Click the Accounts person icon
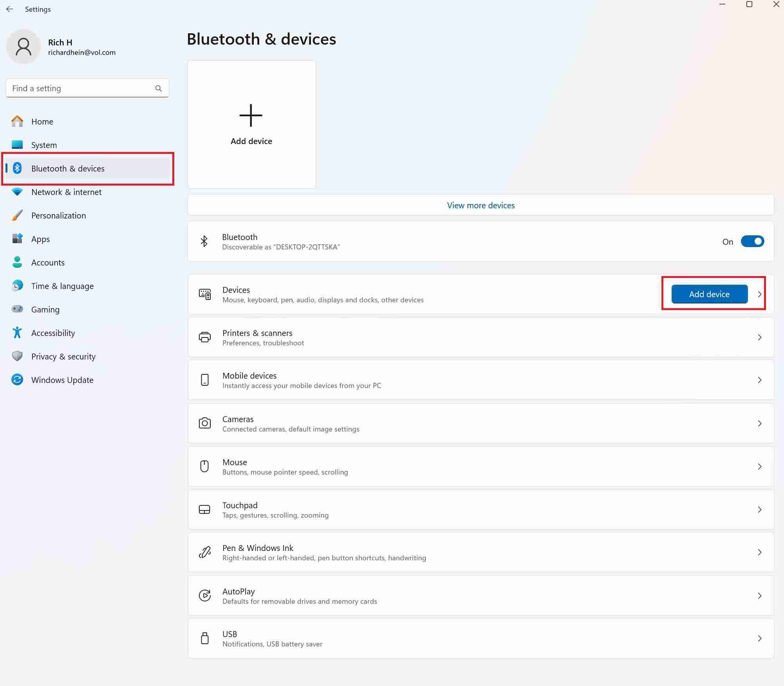The height and width of the screenshot is (686, 784). click(x=17, y=262)
